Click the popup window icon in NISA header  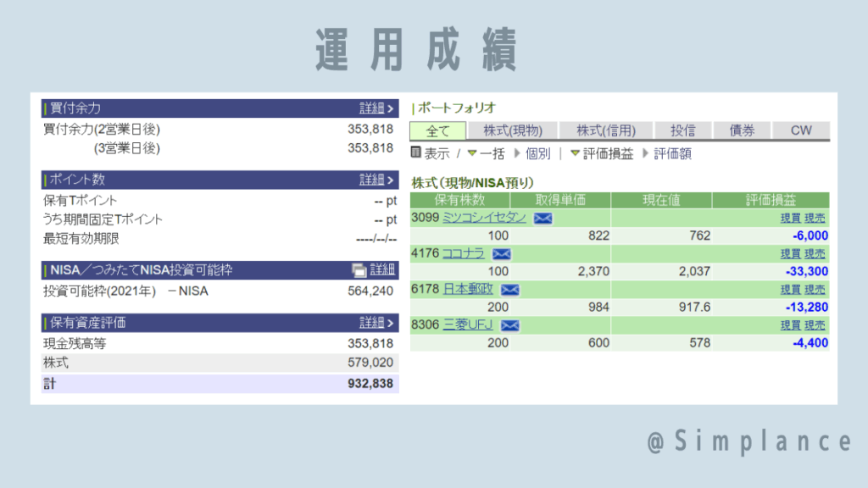point(359,270)
